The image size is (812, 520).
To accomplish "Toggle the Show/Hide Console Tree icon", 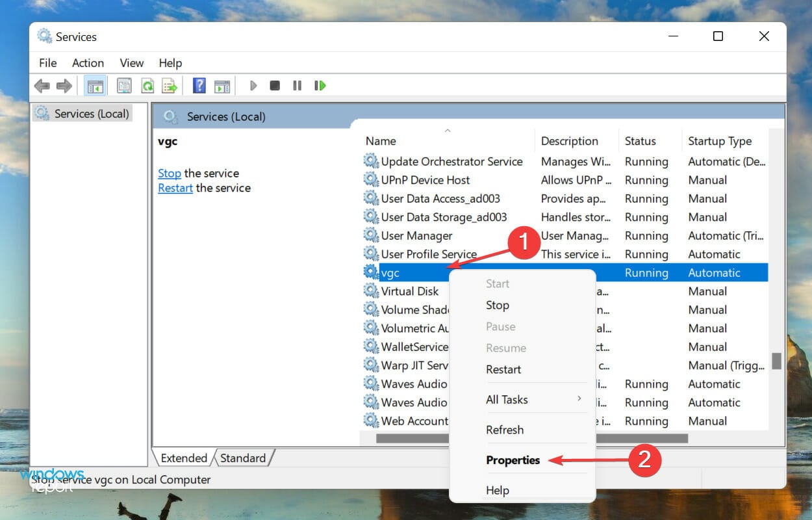I will pyautogui.click(x=95, y=86).
